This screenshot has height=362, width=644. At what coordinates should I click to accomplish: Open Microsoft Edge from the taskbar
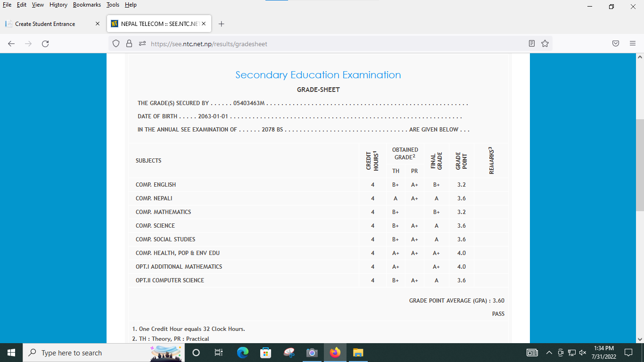[243, 353]
